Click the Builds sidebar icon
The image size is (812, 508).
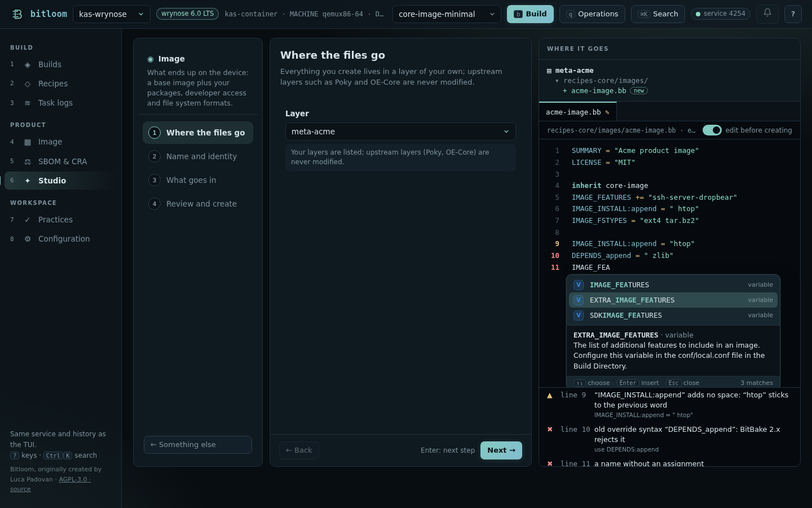(x=28, y=65)
